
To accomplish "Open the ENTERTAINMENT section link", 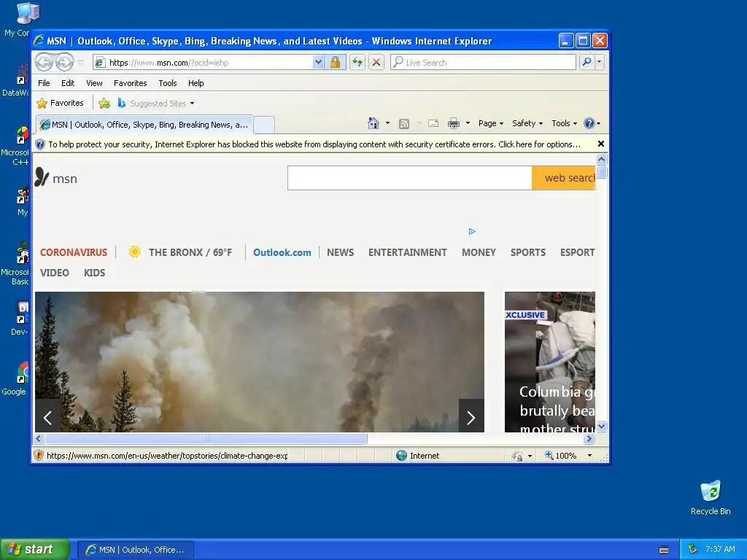I will (407, 252).
